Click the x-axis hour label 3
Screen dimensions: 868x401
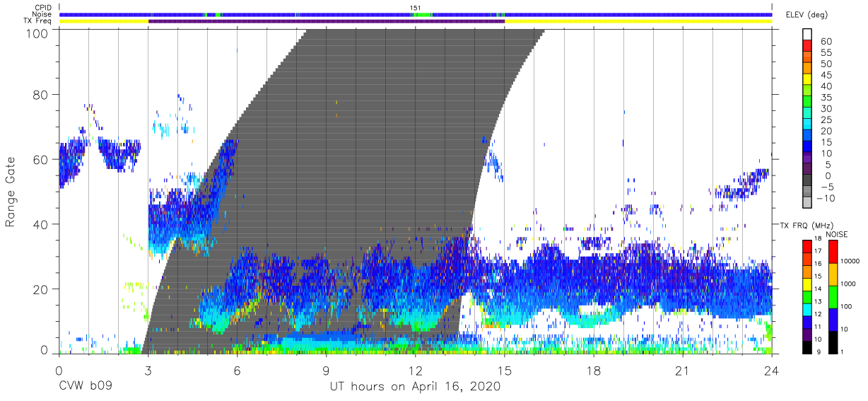(148, 371)
